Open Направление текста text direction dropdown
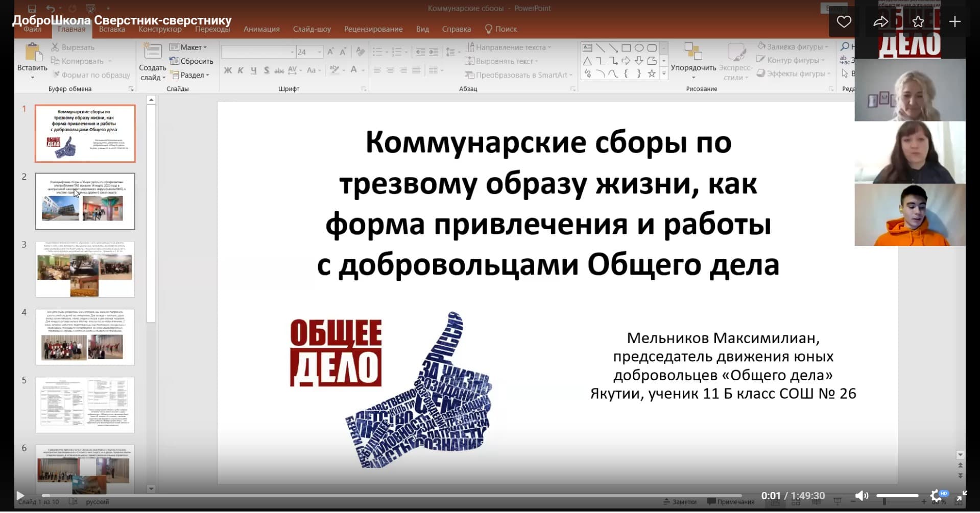The height and width of the screenshot is (513, 980). [x=508, y=47]
